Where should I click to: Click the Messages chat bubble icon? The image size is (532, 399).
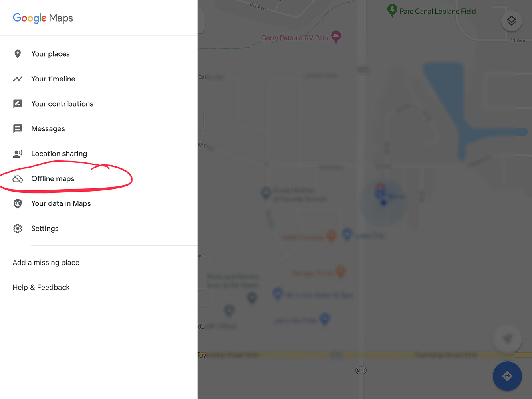(x=18, y=128)
